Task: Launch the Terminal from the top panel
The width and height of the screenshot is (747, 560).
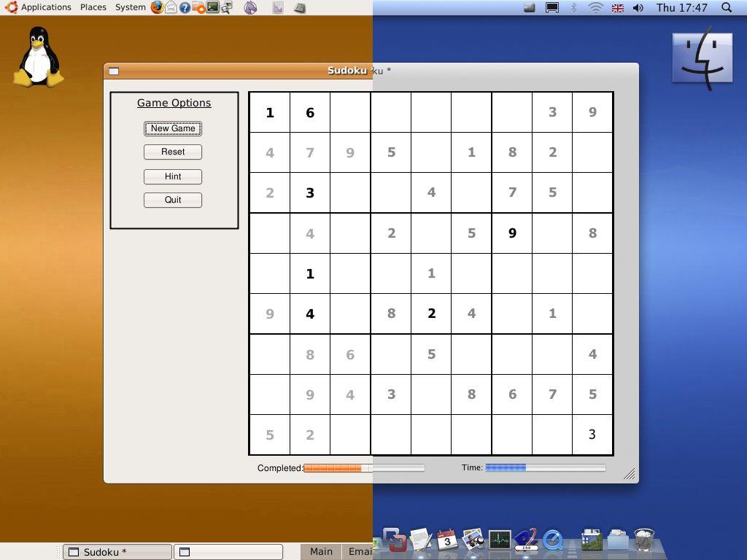Action: pyautogui.click(x=212, y=7)
